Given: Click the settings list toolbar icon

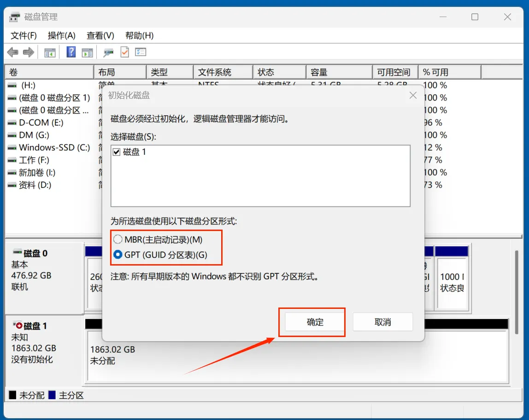Looking at the screenshot, I should coord(141,52).
